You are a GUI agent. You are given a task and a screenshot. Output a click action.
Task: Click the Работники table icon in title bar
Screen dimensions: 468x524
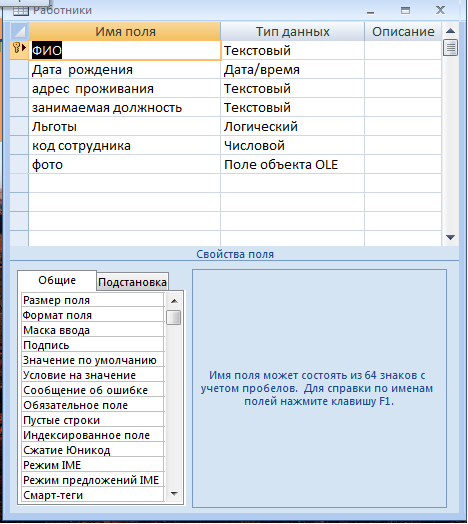pyautogui.click(x=21, y=11)
